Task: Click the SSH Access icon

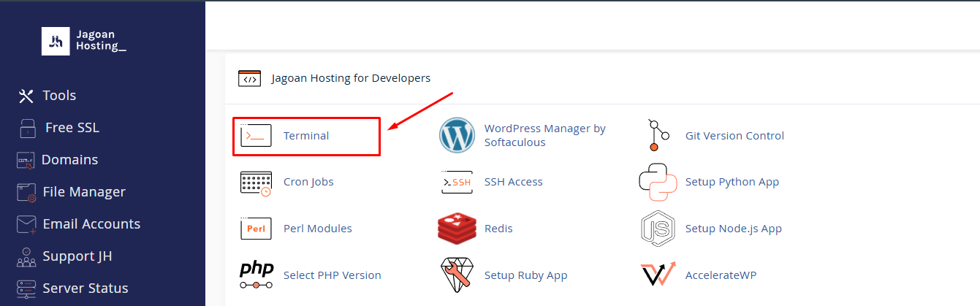Action: [x=457, y=182]
